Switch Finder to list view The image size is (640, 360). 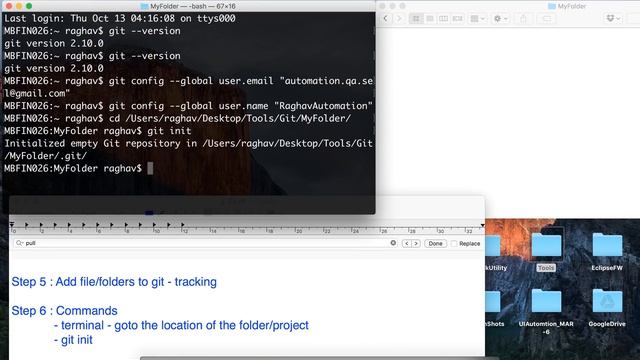pyautogui.click(x=430, y=18)
